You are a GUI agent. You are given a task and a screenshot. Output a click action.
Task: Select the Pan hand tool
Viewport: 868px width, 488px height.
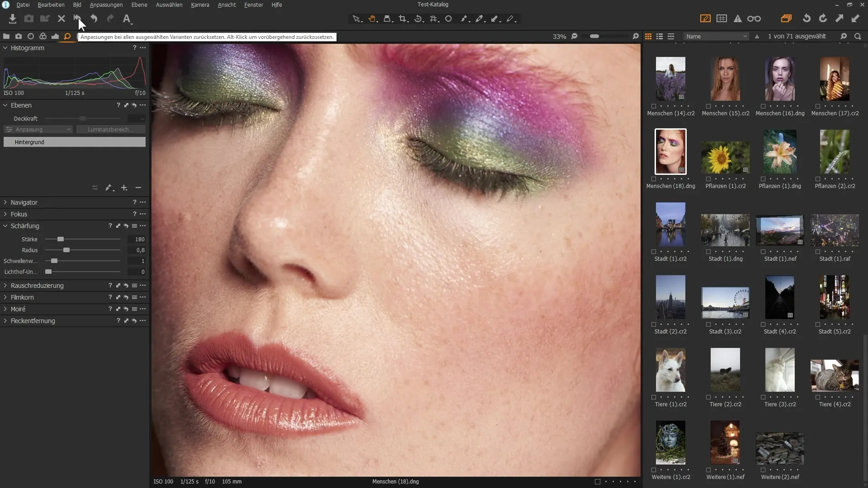pyautogui.click(x=373, y=19)
